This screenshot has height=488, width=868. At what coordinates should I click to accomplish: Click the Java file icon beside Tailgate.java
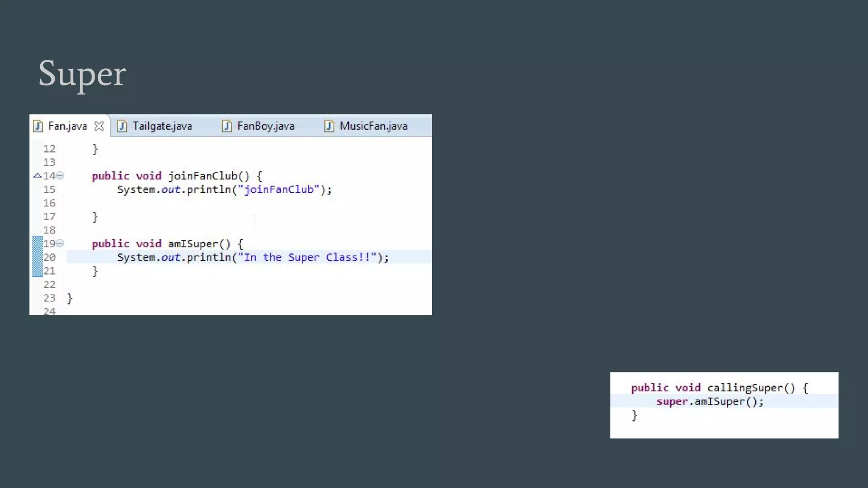122,126
